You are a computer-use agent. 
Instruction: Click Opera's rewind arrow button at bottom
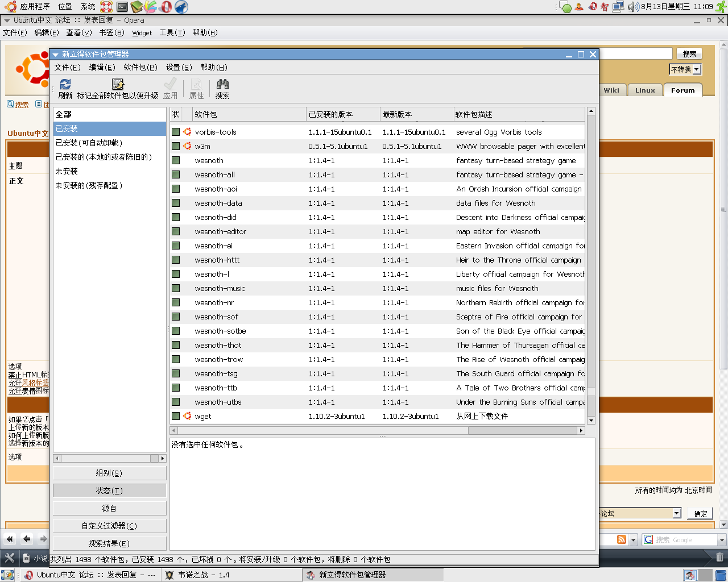click(10, 539)
